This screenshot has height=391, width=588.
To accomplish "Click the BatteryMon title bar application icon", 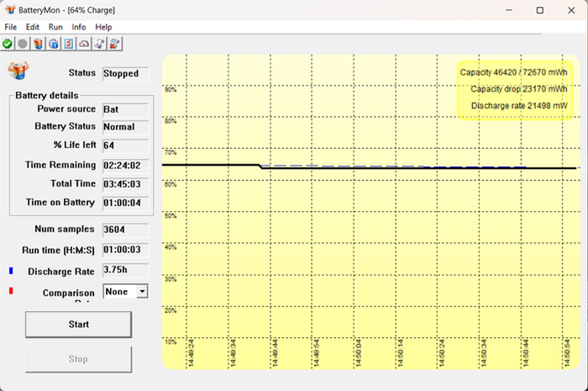I will click(x=10, y=10).
